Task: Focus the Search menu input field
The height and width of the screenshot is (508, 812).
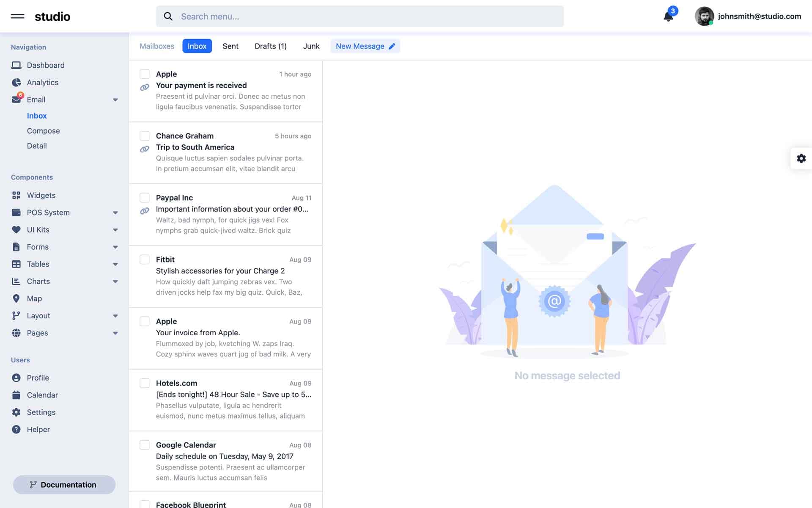Action: (x=359, y=17)
